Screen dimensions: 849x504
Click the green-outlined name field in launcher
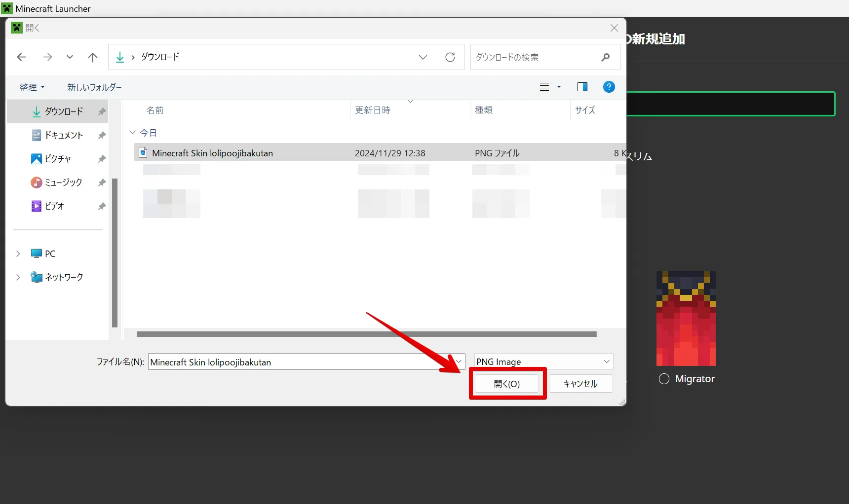click(731, 104)
